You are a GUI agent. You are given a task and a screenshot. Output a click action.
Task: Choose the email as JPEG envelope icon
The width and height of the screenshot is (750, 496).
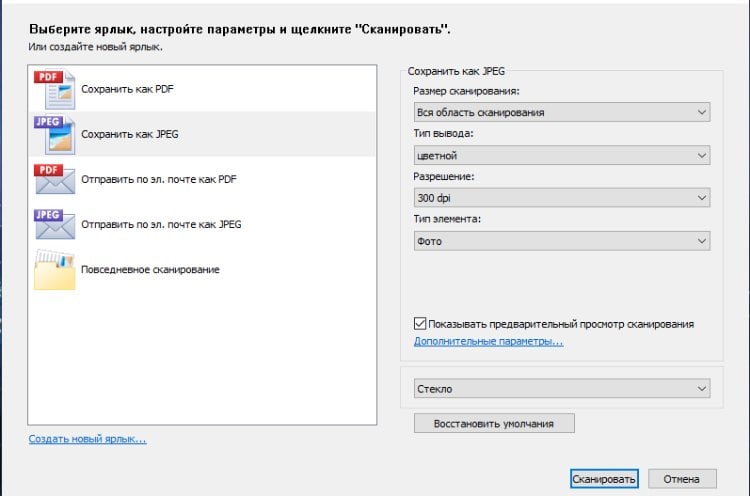point(55,224)
